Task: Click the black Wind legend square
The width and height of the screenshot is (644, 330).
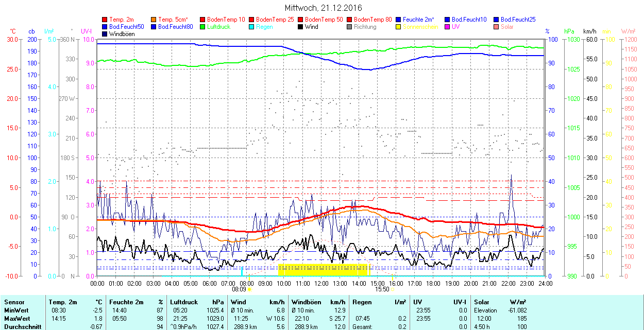Action: [300, 27]
